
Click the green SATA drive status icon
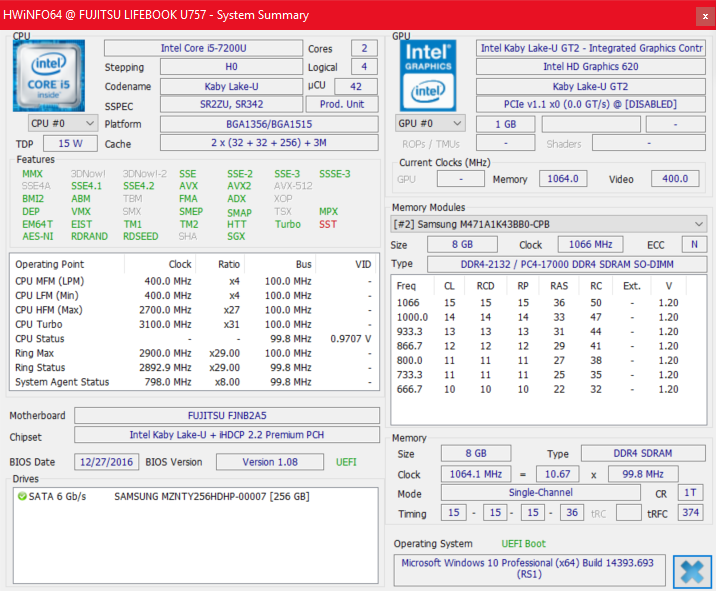(21, 497)
